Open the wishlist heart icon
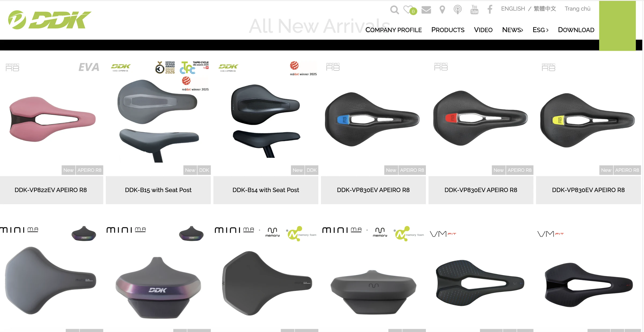 (410, 10)
